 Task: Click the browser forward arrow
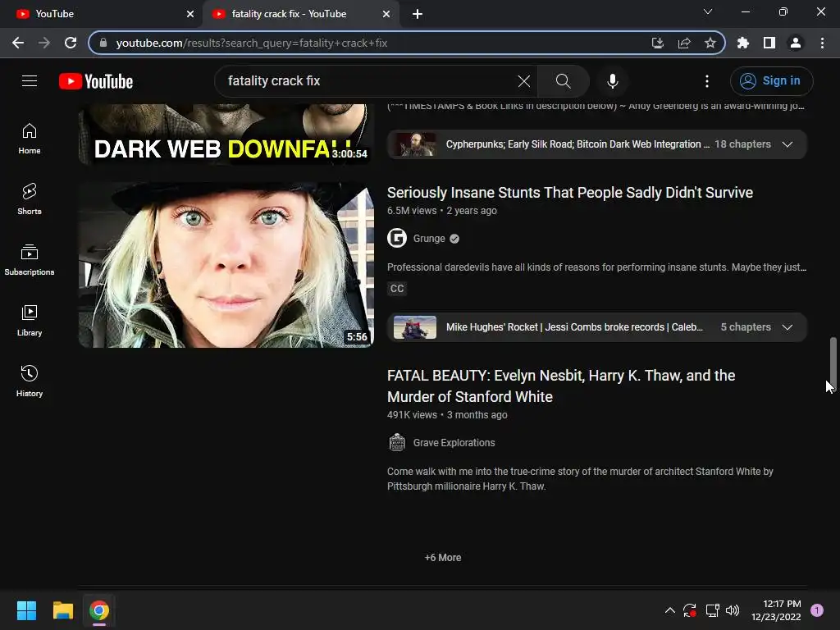tap(44, 43)
